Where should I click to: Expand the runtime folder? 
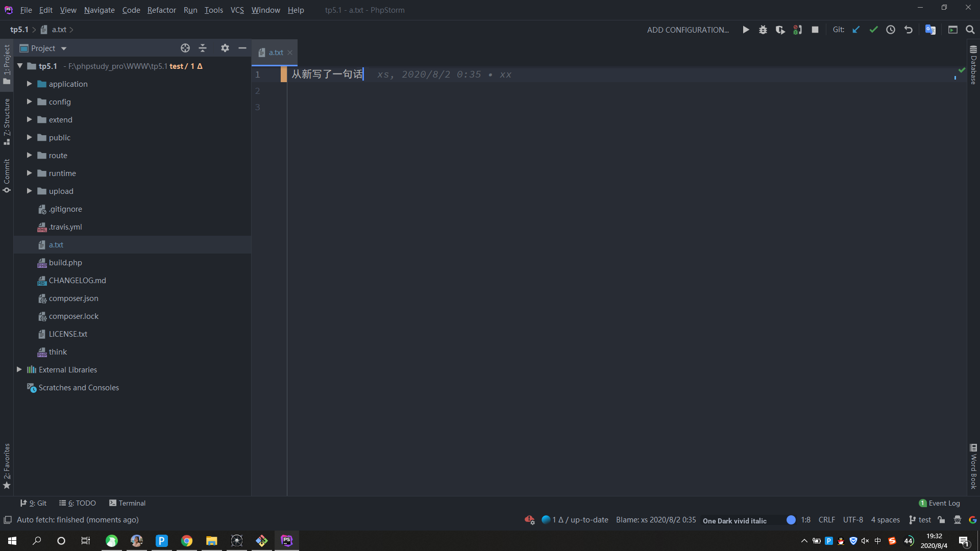coord(29,173)
